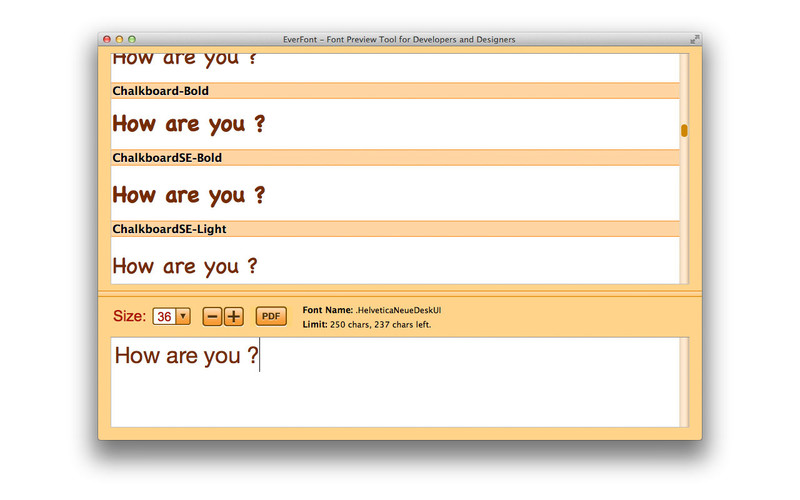Click the Limit 250 chars status text
This screenshot has height=500, width=800.
(x=367, y=324)
